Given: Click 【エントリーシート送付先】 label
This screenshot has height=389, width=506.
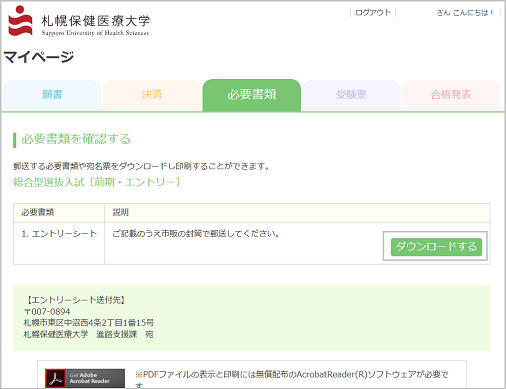Looking at the screenshot, I should point(76,300).
